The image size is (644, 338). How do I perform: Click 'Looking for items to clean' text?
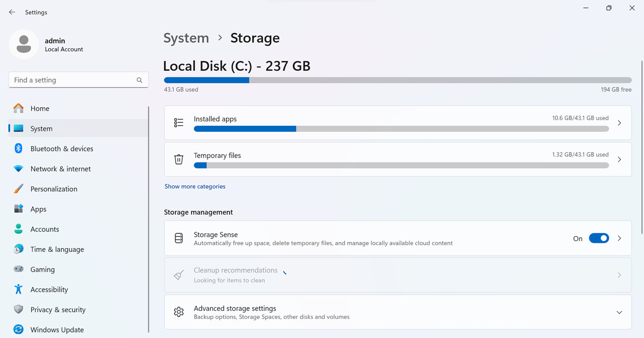pos(229,280)
